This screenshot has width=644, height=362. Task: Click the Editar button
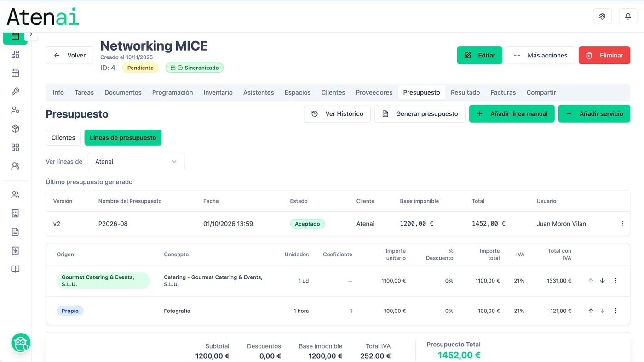pos(479,55)
